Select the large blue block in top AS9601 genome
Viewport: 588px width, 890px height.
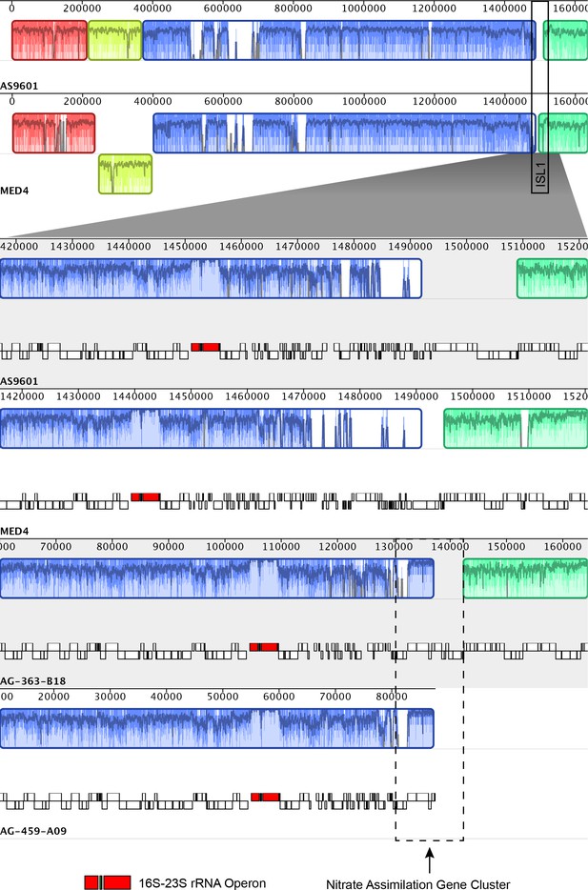tap(339, 40)
